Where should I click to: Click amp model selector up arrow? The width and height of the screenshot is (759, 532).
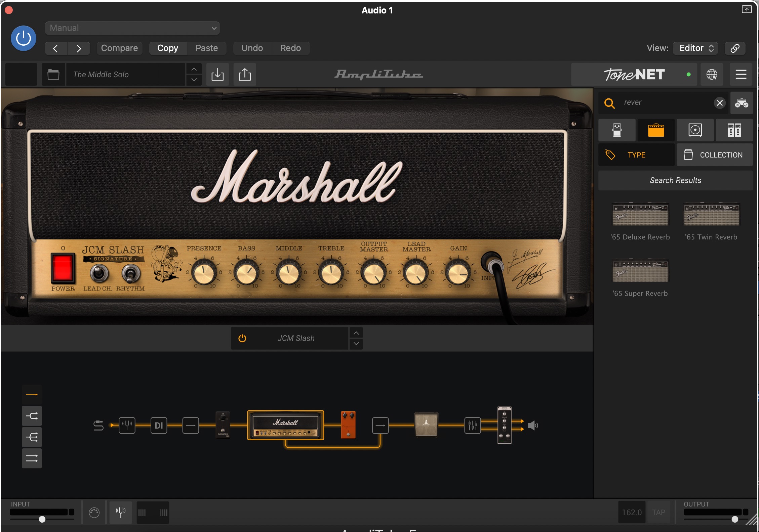pyautogui.click(x=356, y=333)
